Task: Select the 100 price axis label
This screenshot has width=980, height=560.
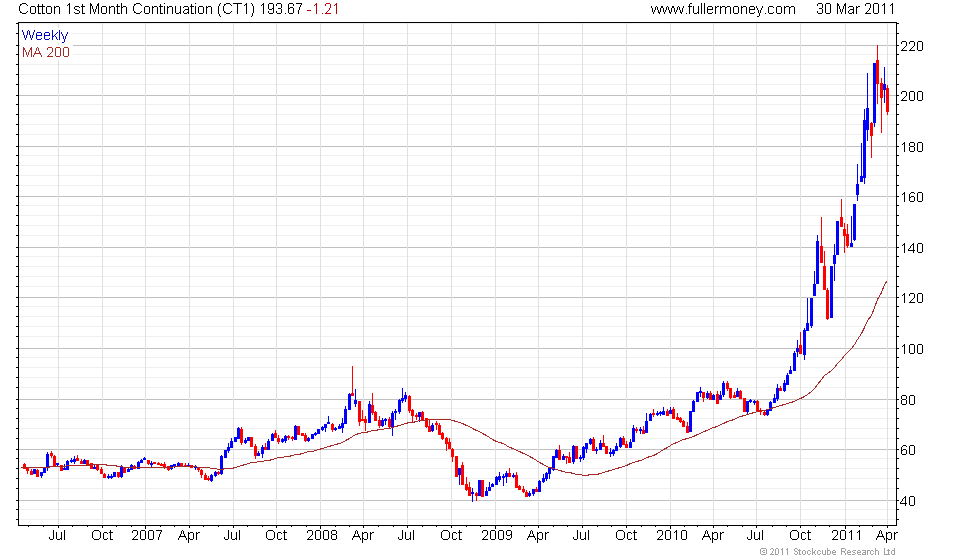Action: pyautogui.click(x=911, y=349)
